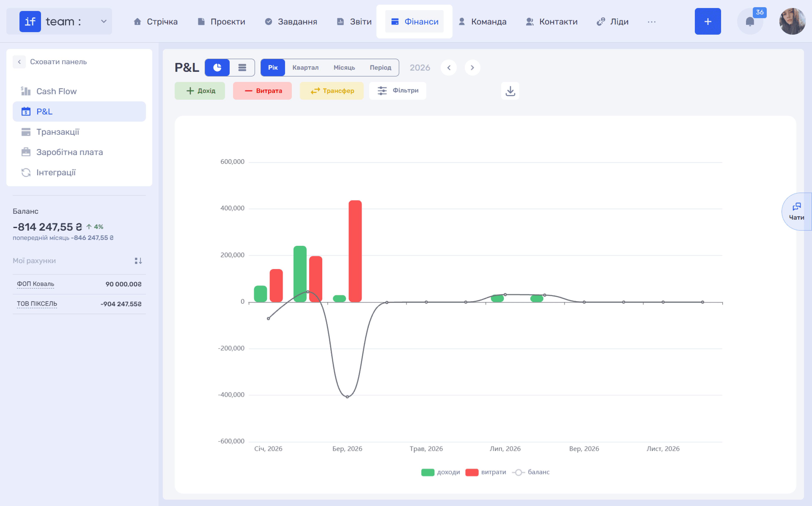The height and width of the screenshot is (506, 812).
Task: Open notifications bell icon
Action: 750,22
